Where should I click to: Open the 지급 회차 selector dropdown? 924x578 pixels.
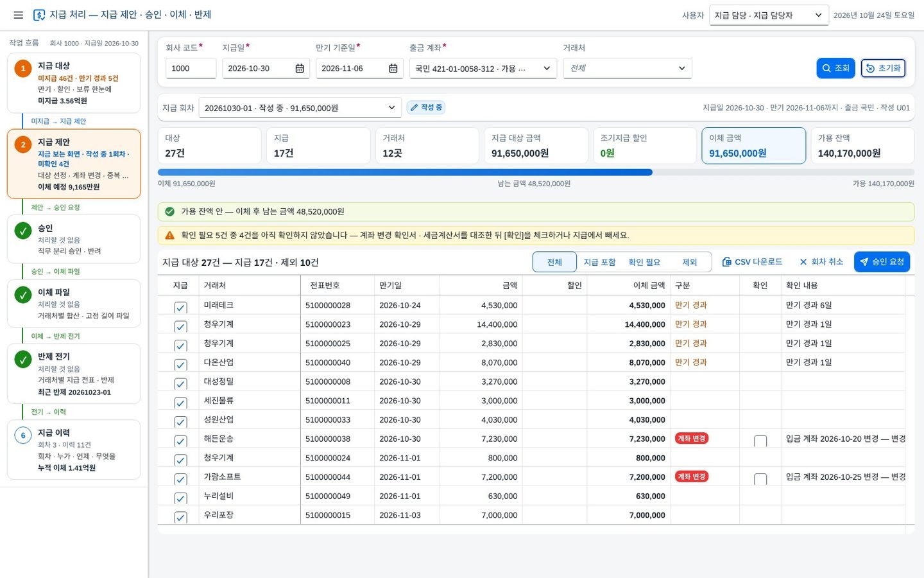coord(300,108)
